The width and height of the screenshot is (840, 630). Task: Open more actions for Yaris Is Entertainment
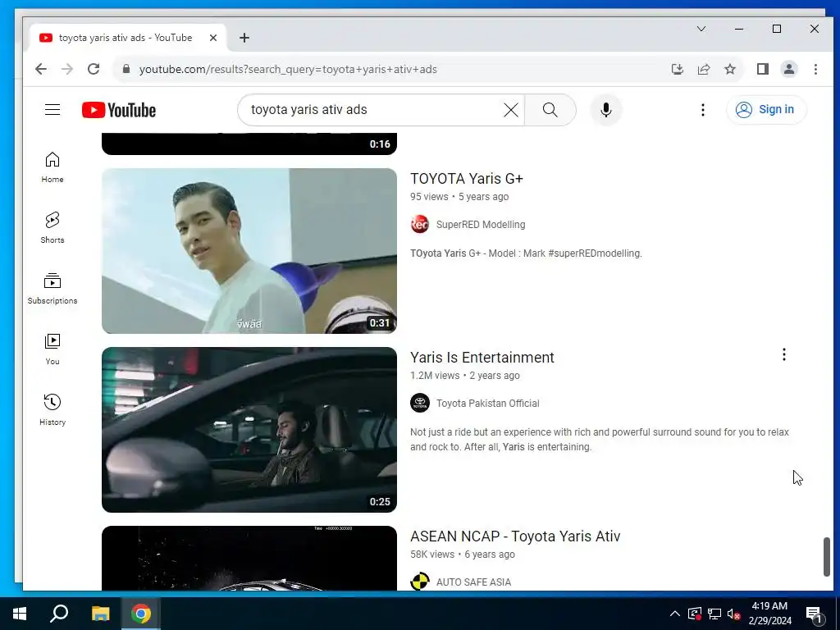click(783, 354)
